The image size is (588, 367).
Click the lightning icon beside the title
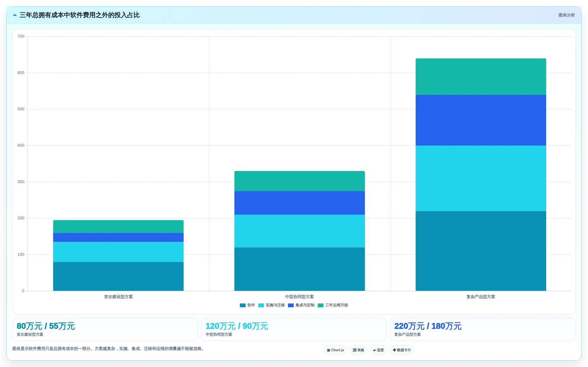pos(15,15)
